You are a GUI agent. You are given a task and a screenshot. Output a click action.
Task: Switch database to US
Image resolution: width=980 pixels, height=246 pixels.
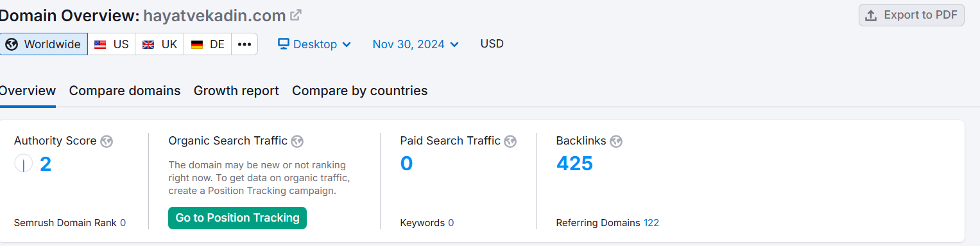112,44
